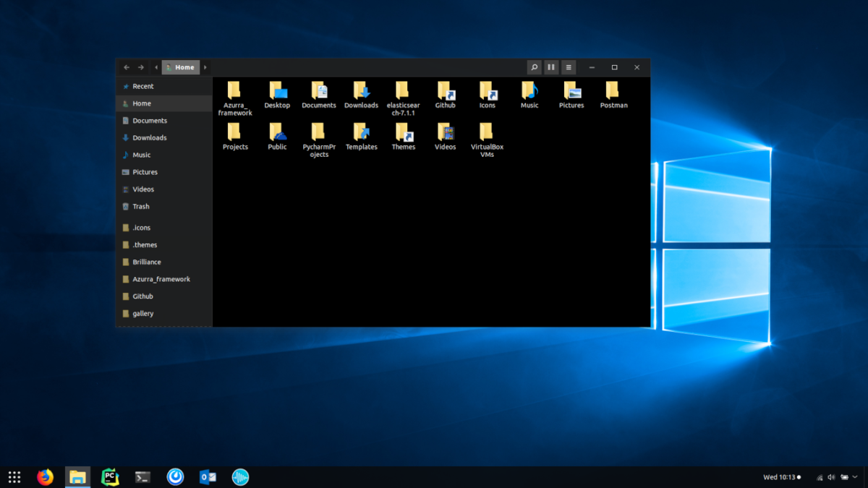Select Recent in the sidebar
This screenshot has width=868, height=488.
tap(142, 86)
